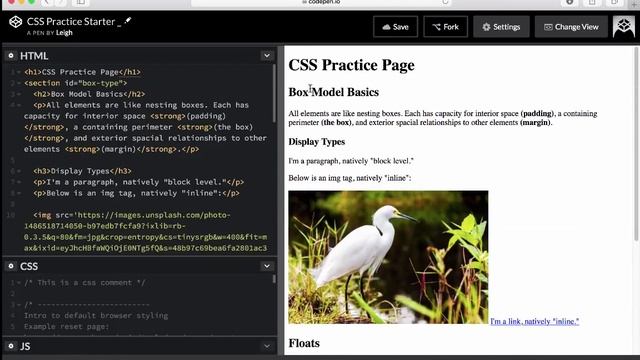Viewport: 640px width, 360px height.
Task: Expand the JS panel dropdown chevron
Action: click(x=267, y=346)
